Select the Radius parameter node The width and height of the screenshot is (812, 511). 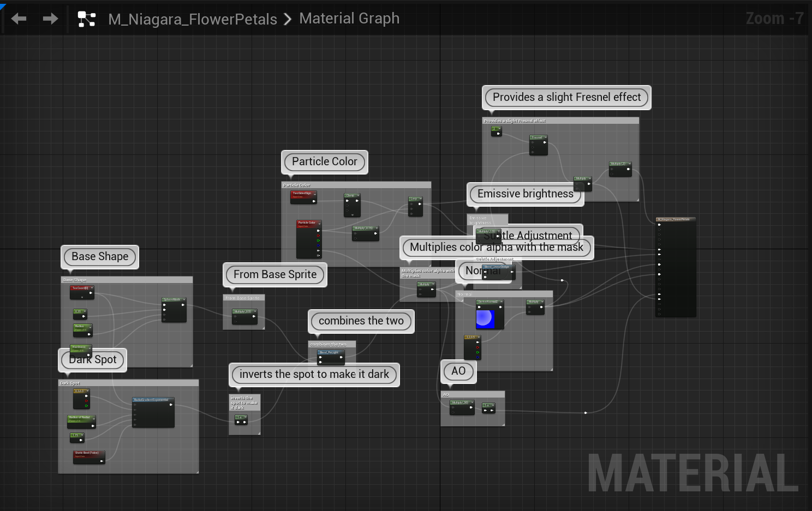tap(82, 329)
